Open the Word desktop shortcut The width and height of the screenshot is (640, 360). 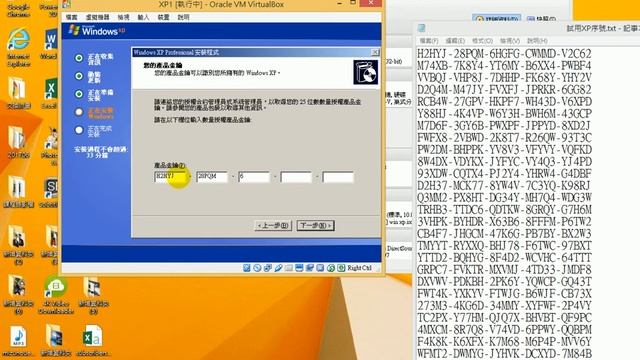point(50,44)
